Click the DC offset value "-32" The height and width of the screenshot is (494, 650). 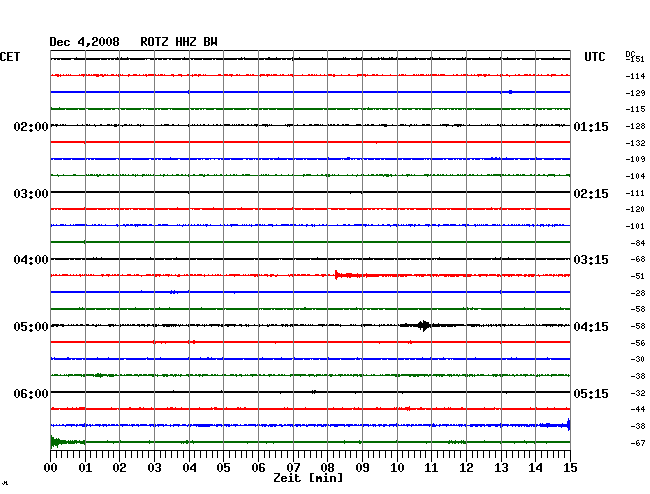pos(638,393)
